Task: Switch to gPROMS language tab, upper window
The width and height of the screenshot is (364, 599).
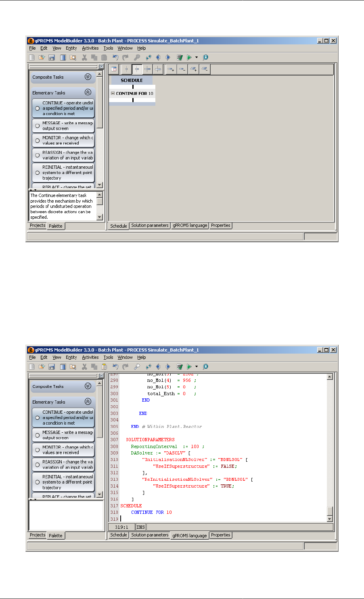Action: 190,226
